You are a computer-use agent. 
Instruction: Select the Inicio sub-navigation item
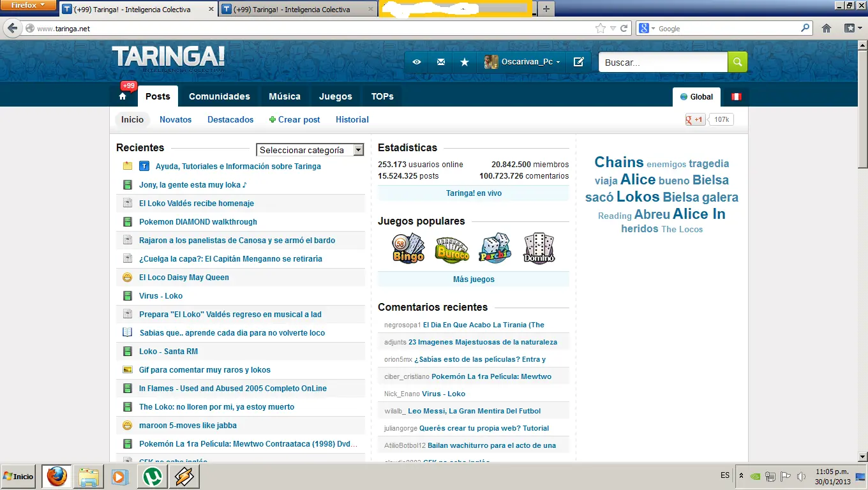click(133, 119)
